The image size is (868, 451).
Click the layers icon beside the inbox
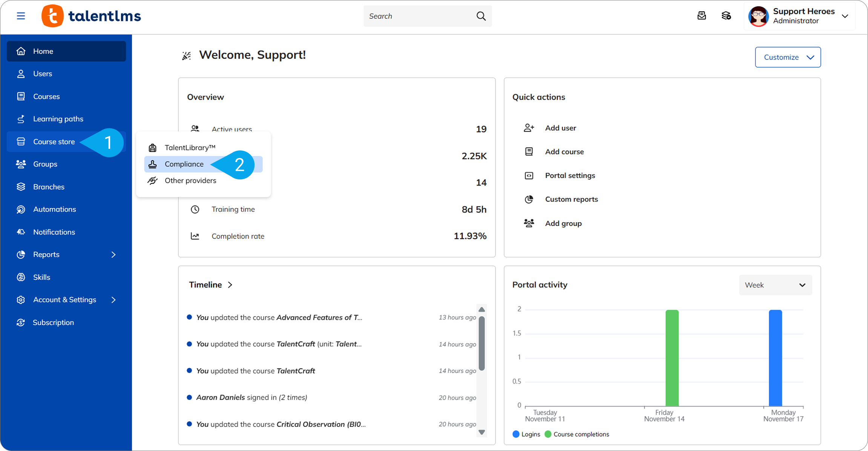pyautogui.click(x=726, y=16)
